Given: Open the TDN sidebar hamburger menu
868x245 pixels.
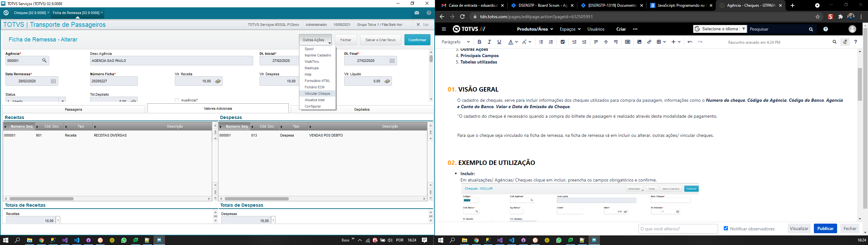Looking at the screenshot, I should point(444,29).
